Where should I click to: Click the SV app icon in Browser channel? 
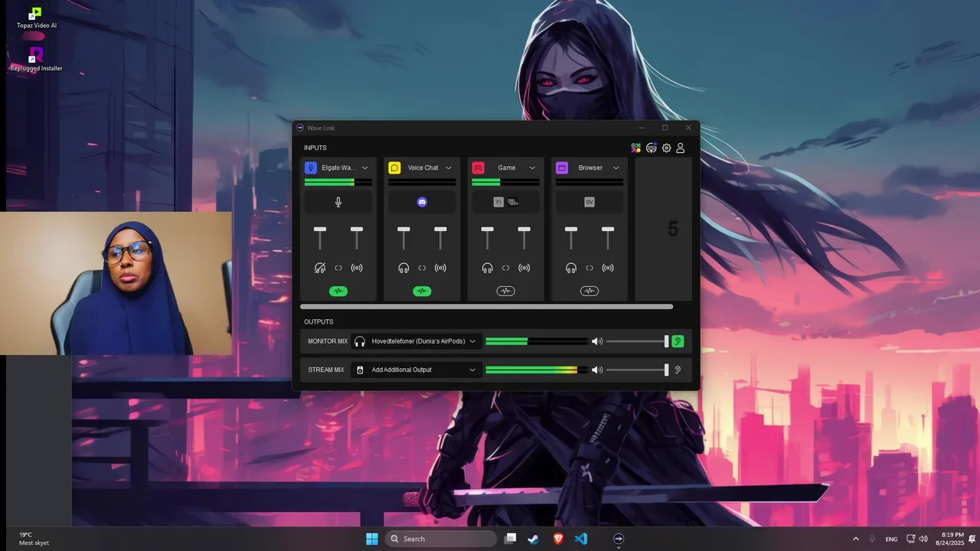click(590, 202)
